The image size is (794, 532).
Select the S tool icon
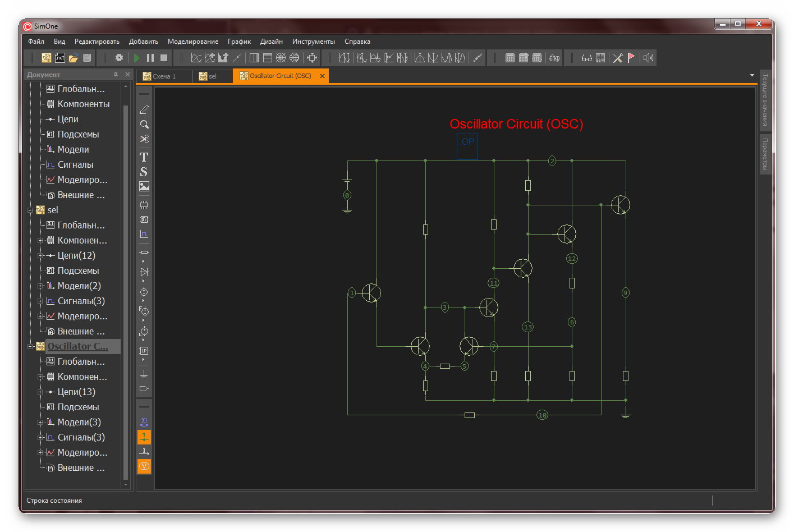(x=144, y=172)
